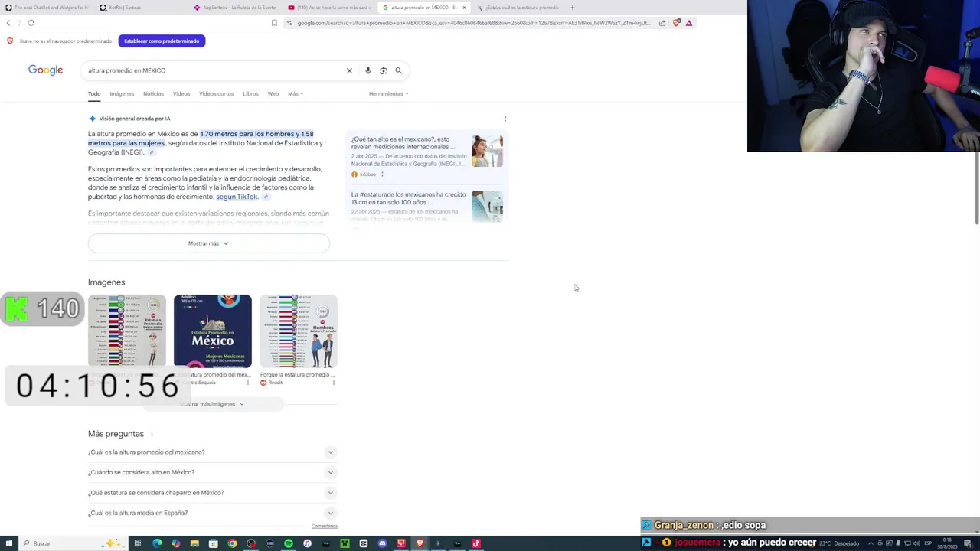Share this page from address bar
The image size is (980, 551).
point(662,23)
